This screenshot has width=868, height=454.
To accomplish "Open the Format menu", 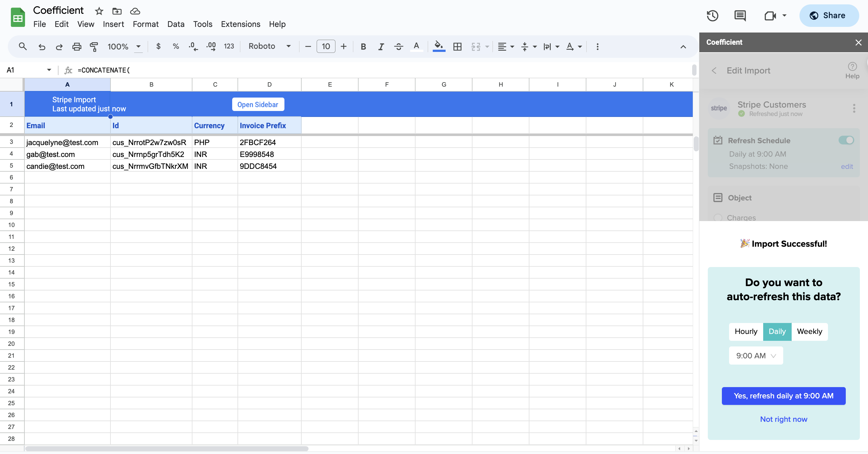I will point(146,24).
